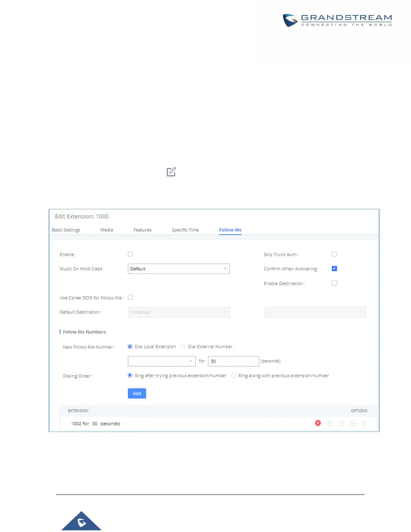Click the edit pencil icon

click(x=171, y=172)
